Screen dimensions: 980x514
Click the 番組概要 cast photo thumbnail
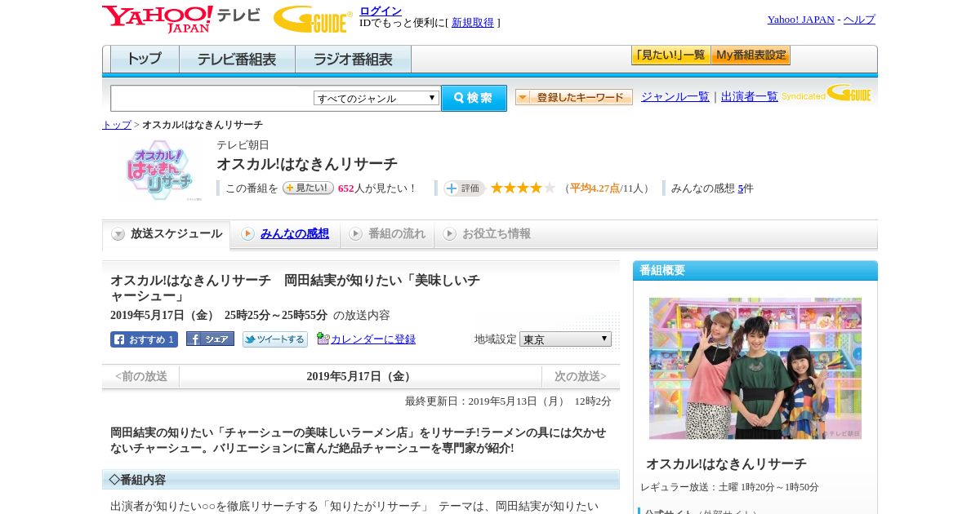[x=755, y=368]
